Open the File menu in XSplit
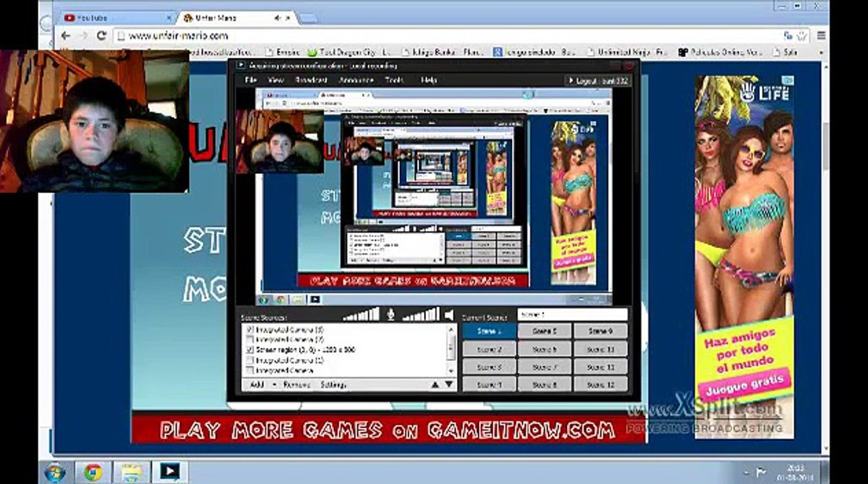868x484 pixels. [x=251, y=80]
